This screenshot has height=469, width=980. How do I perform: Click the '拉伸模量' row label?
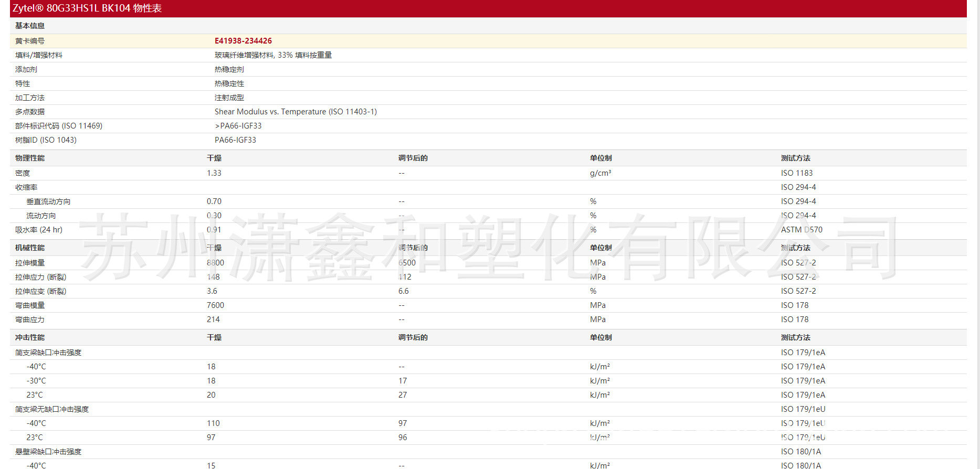(30, 263)
